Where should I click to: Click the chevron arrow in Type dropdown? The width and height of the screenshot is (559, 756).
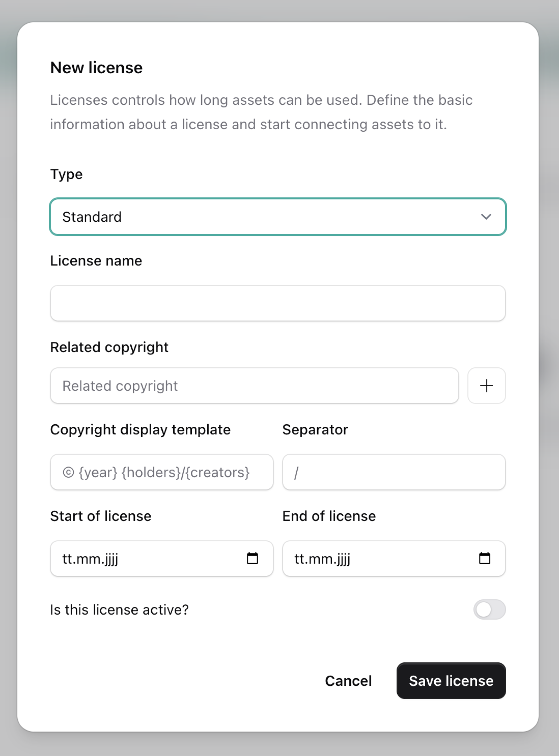(x=486, y=217)
